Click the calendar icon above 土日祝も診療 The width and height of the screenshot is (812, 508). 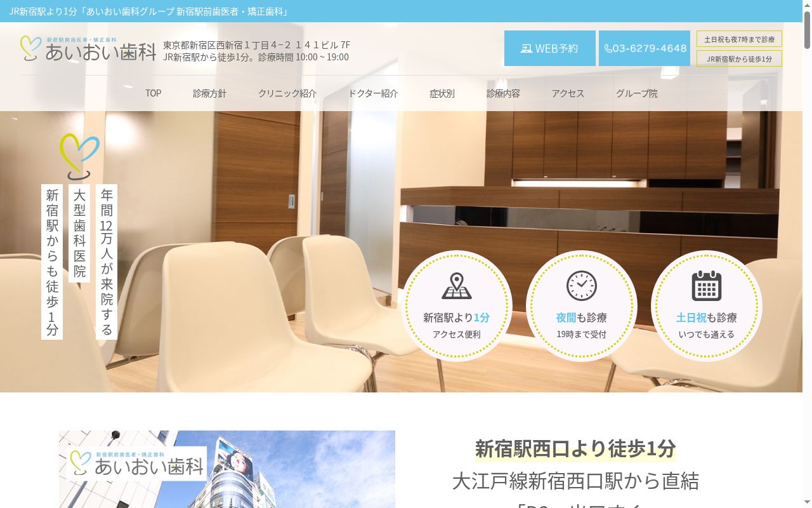[x=707, y=286]
